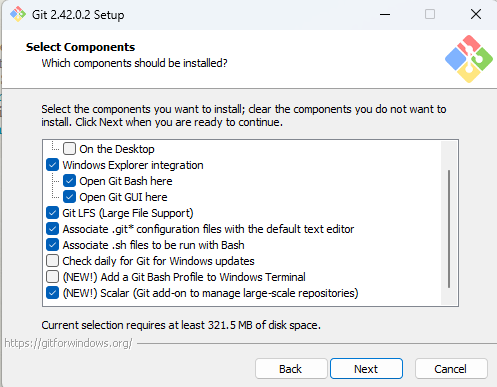
Task: Uncheck Associate .sh files with Bash
Action: coord(52,245)
